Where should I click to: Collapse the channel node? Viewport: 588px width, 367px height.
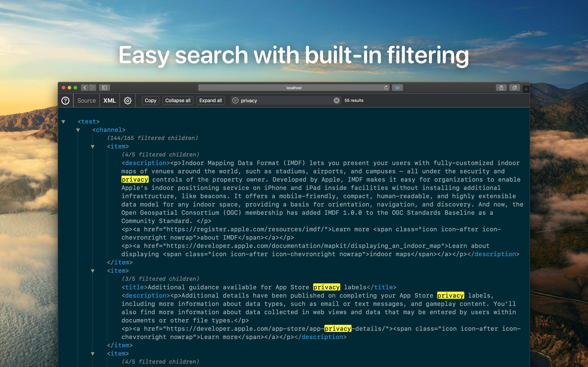point(78,130)
